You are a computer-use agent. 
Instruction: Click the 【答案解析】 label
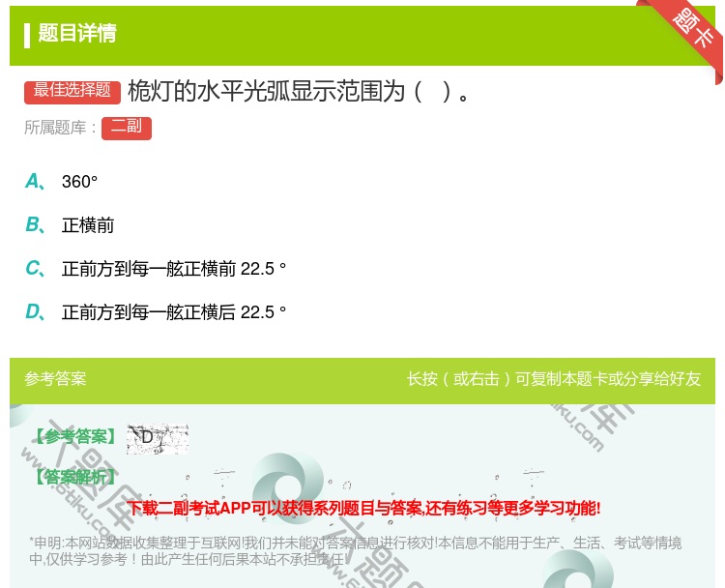pos(75,477)
